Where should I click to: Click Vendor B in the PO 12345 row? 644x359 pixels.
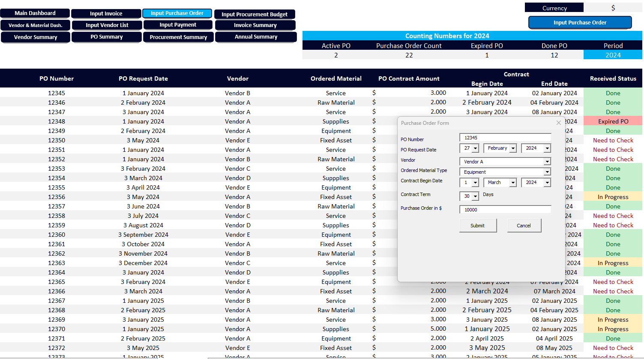click(x=237, y=93)
